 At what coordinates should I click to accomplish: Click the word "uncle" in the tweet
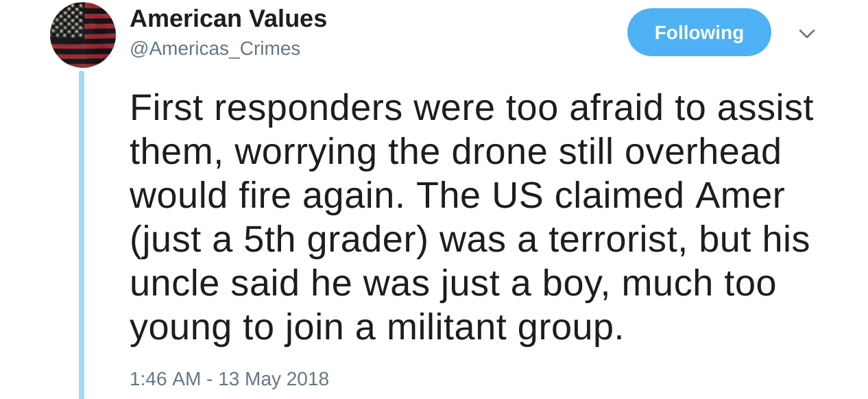[x=174, y=283]
